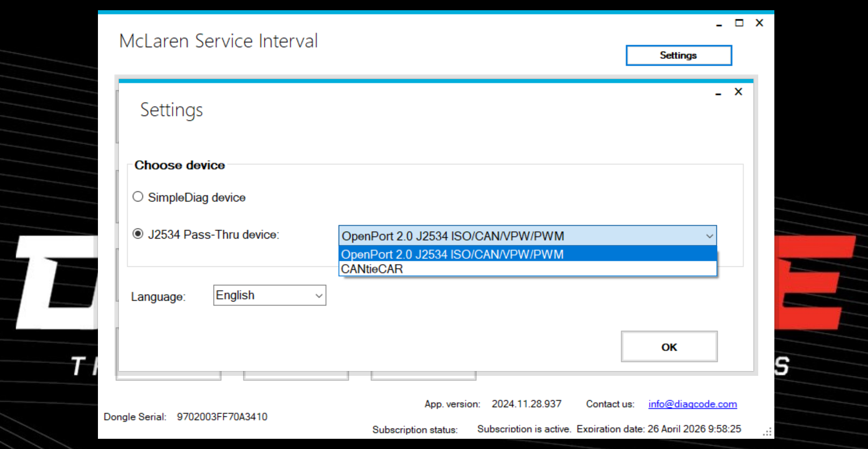Screen dimensions: 868x449
Task: Maximize the McLaren Service Interval window
Action: [739, 23]
